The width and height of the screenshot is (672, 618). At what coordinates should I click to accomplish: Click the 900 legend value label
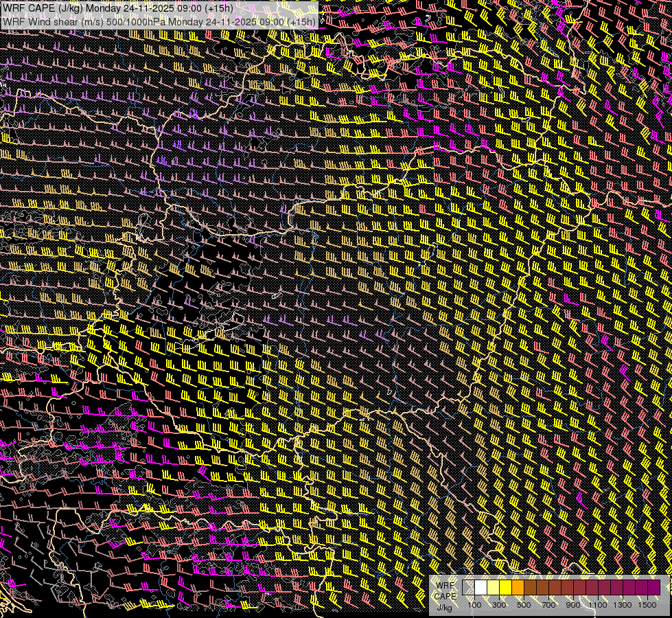coord(573,605)
